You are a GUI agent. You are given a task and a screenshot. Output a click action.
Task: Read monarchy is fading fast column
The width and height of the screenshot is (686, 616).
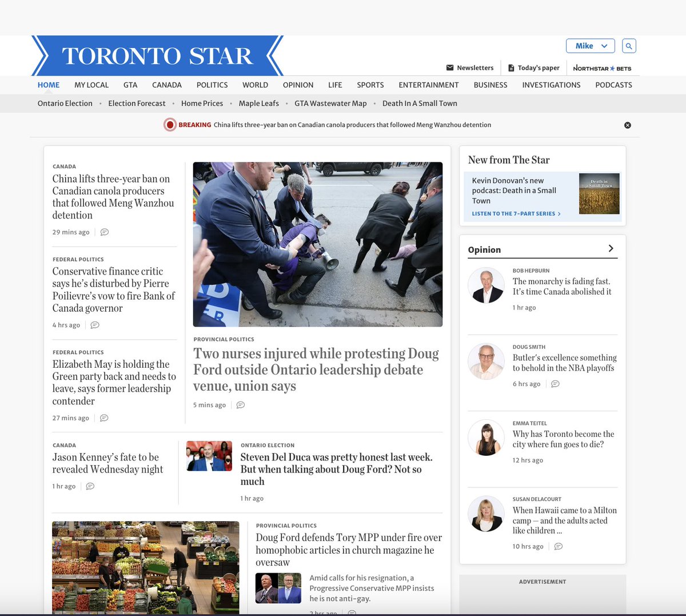[x=562, y=287]
